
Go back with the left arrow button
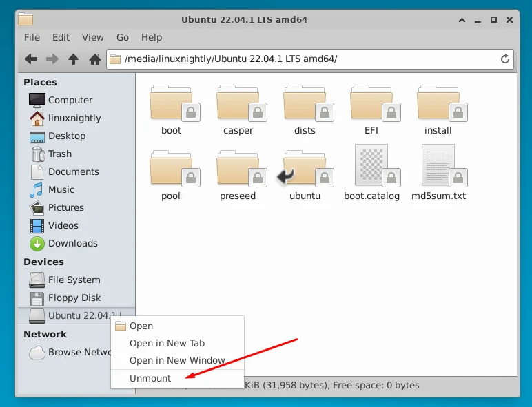[x=31, y=59]
